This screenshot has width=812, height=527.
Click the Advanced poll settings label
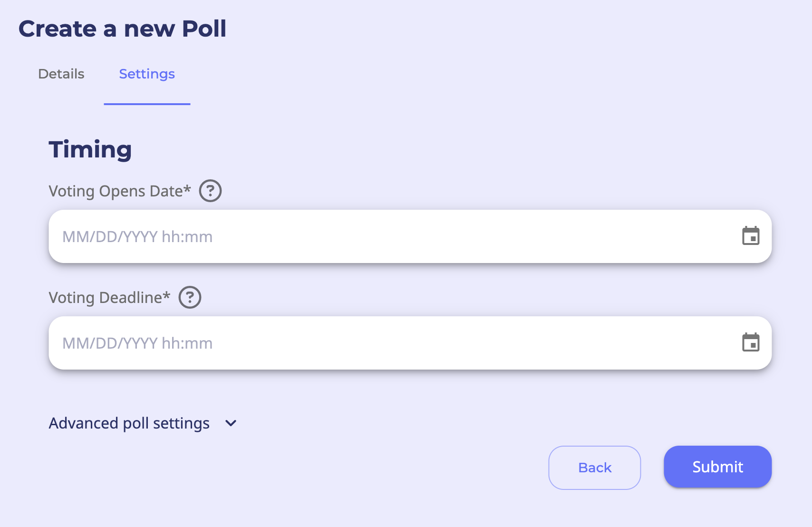[x=129, y=423]
